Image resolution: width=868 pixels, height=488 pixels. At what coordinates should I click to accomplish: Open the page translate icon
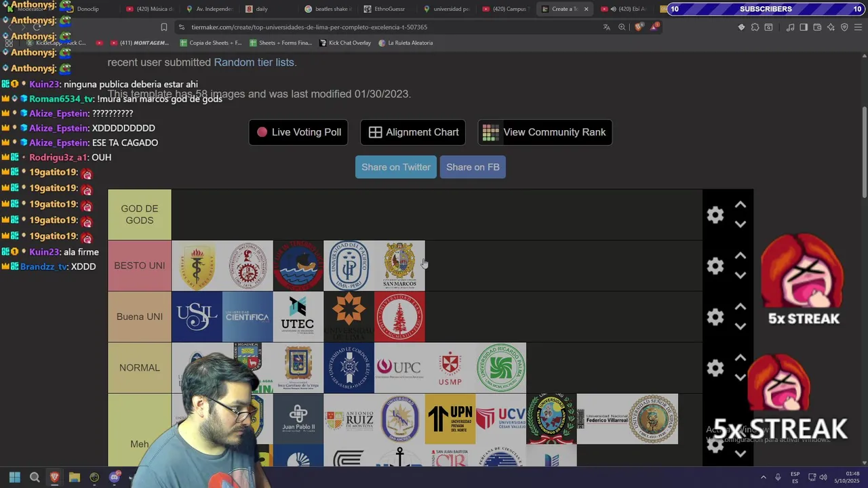[606, 27]
